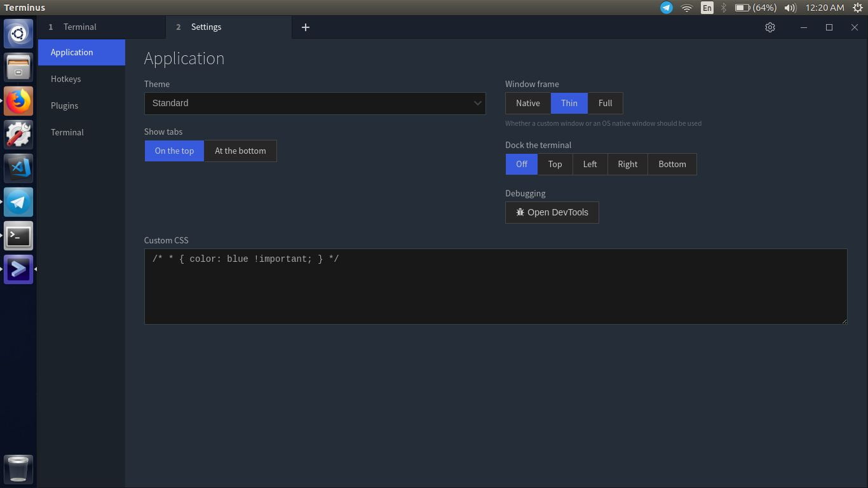Viewport: 868px width, 488px height.
Task: Switch to the Terminal tab
Action: coord(80,27)
